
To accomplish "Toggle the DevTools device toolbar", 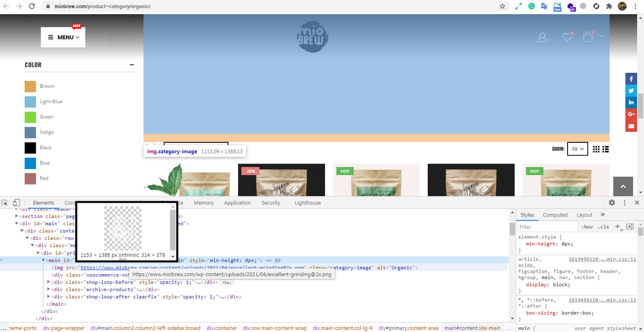I will coord(17,203).
